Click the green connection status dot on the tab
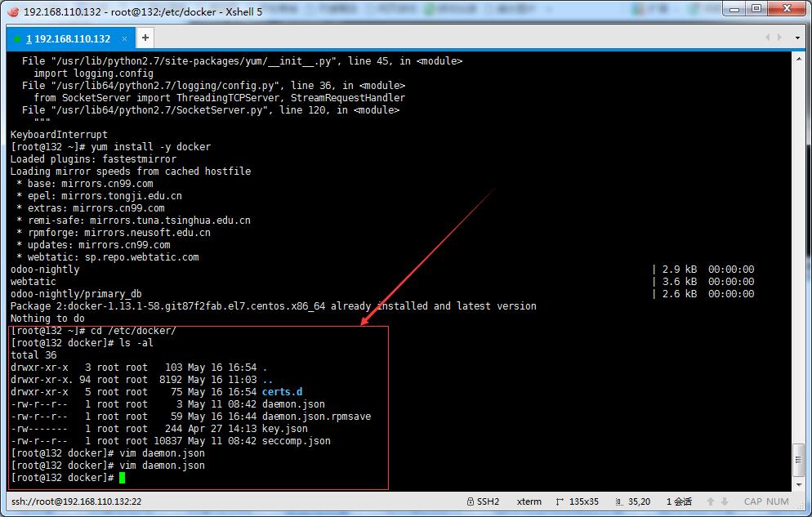The width and height of the screenshot is (812, 517). (x=17, y=39)
